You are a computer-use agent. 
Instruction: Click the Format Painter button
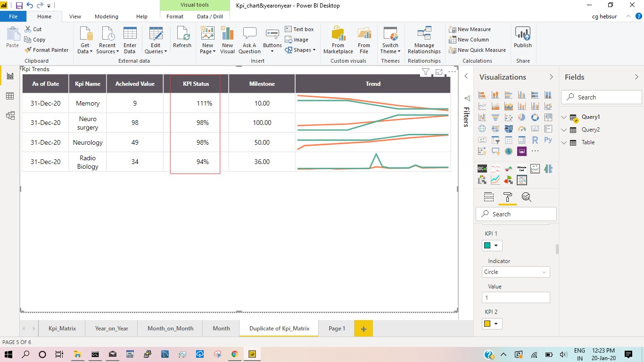[x=47, y=50]
